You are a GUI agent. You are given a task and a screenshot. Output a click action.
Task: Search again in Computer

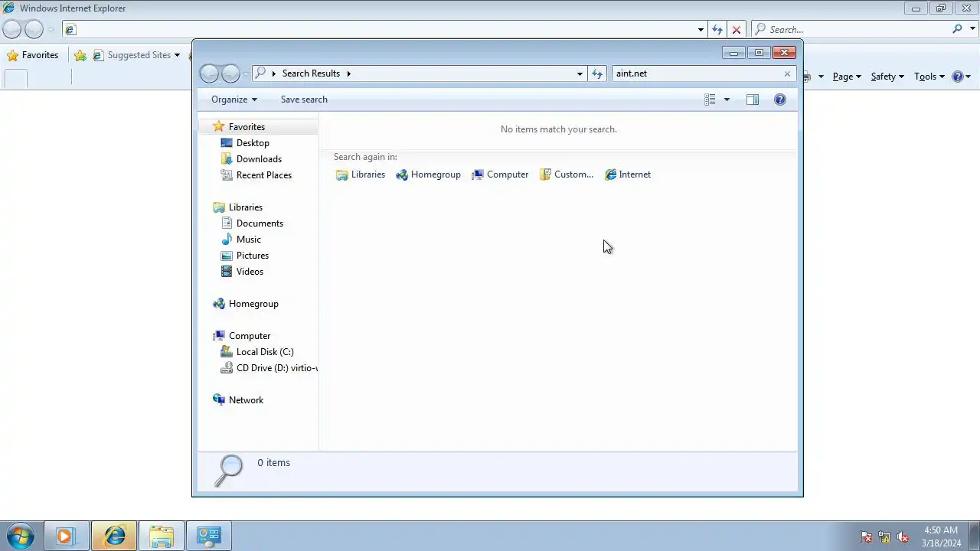500,174
